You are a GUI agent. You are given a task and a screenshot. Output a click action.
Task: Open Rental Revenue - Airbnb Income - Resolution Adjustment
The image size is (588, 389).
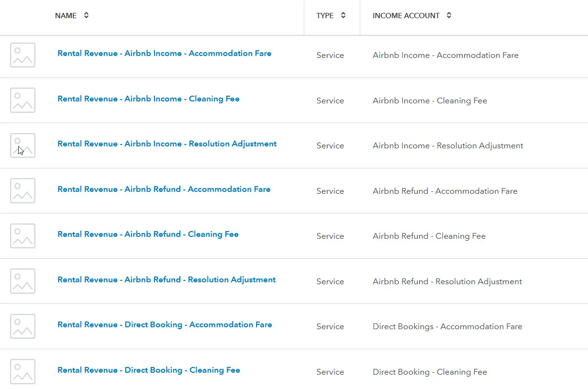(167, 144)
